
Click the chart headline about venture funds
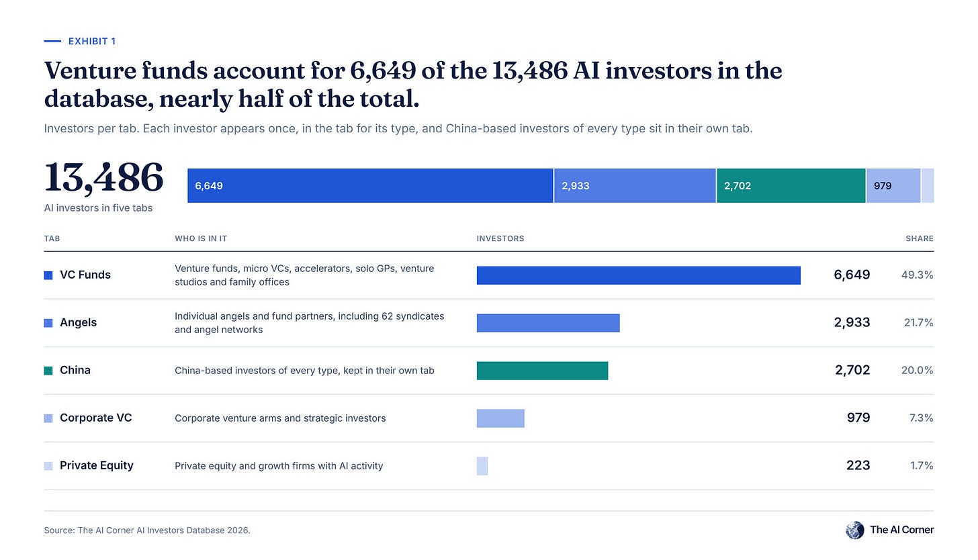tap(413, 85)
